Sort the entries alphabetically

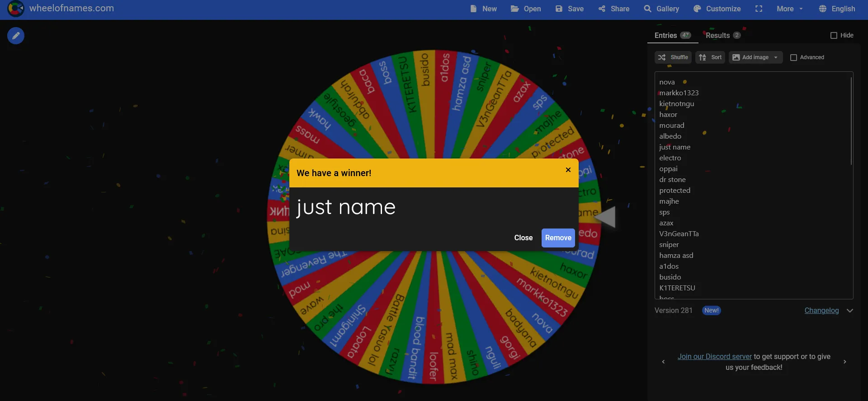710,57
